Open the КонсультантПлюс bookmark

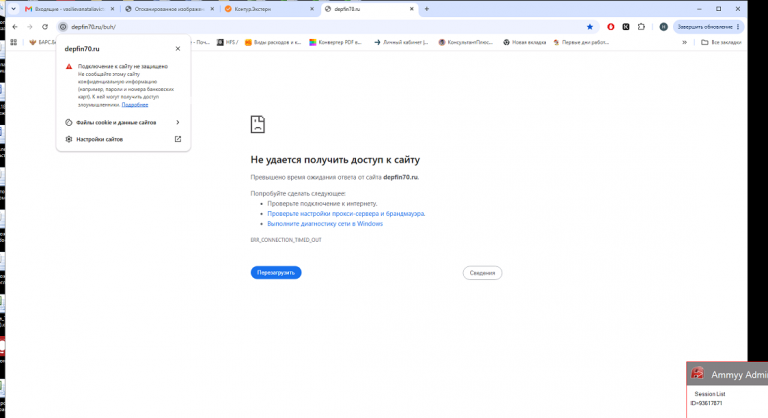coord(466,42)
